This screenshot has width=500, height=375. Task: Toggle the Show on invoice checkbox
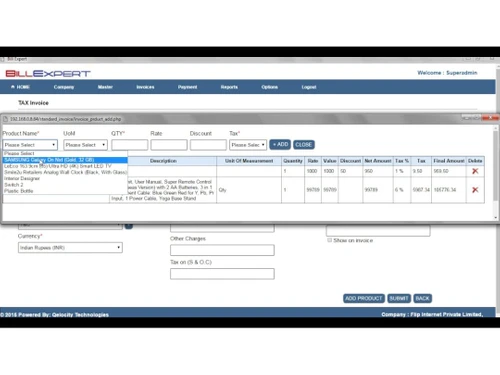(329, 240)
